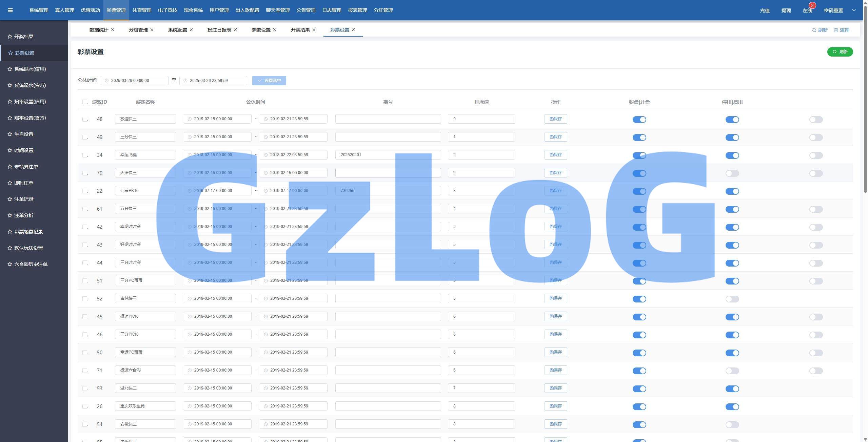
Task: Toggle 封盘|开盘 switch for 三分快三
Action: point(639,138)
